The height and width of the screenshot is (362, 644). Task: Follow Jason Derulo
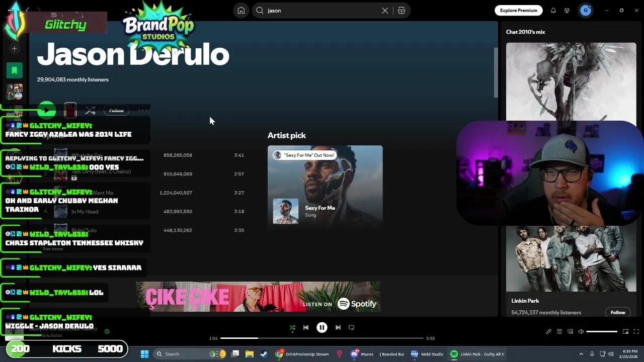116,111
